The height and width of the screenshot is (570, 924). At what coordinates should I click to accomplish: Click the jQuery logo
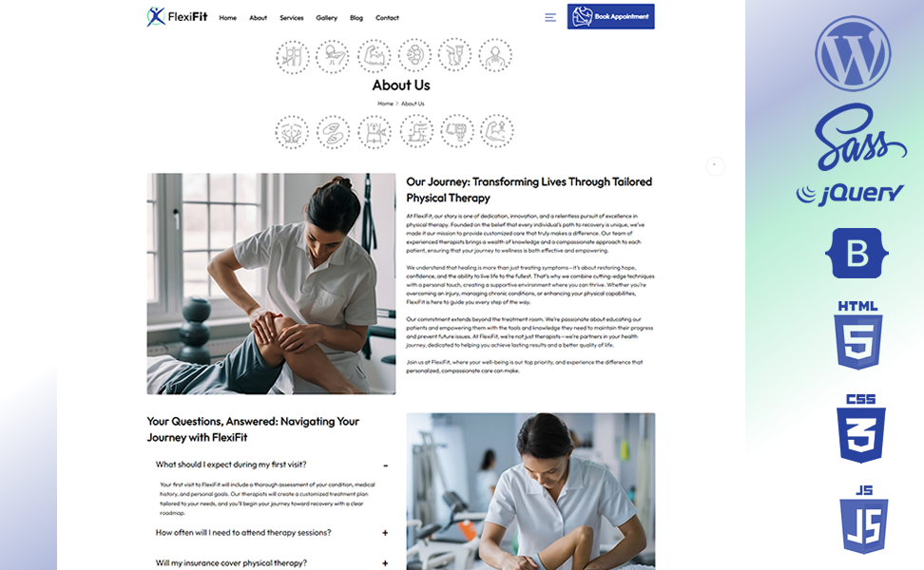click(x=850, y=193)
